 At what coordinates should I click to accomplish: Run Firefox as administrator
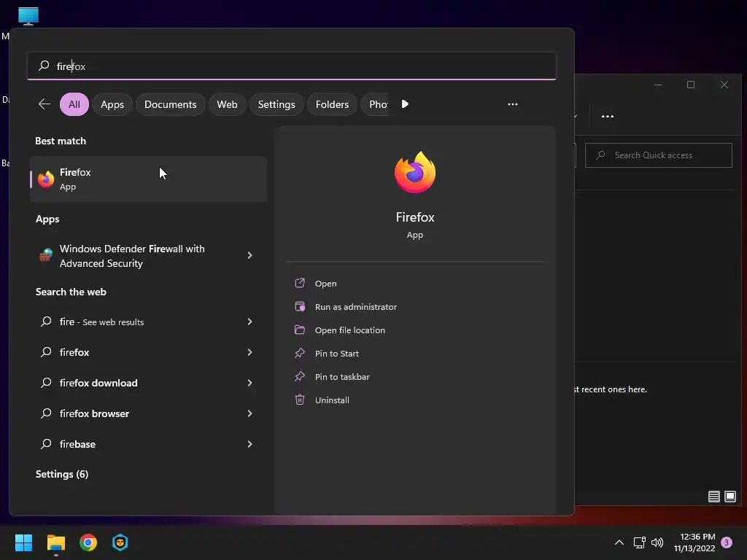pyautogui.click(x=355, y=307)
